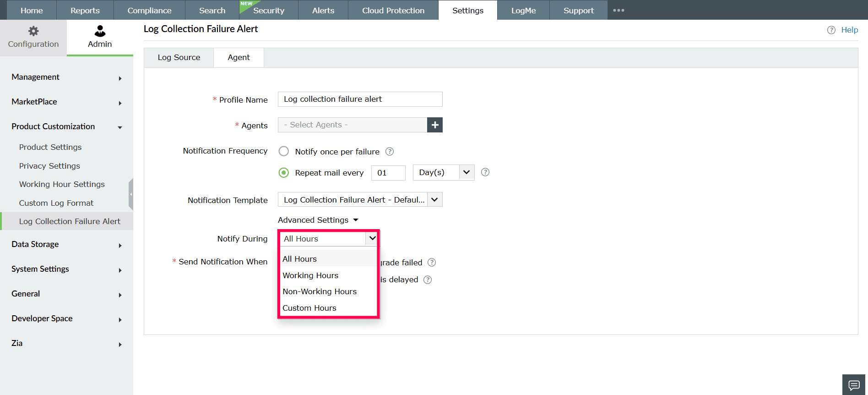
Task: Open Working Hour Settings in sidebar
Action: click(62, 184)
